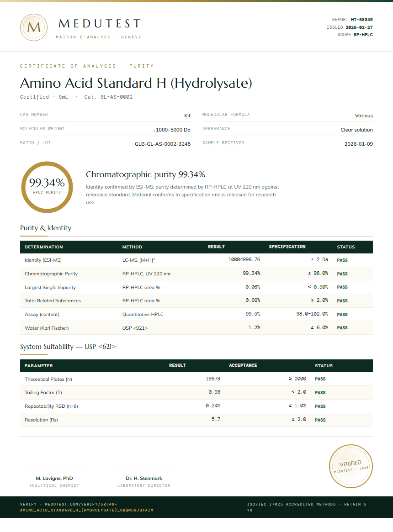Viewport: 393px width, 532px height.
Task: Click Certificate of Analysis · Purity label
Action: pos(87,66)
